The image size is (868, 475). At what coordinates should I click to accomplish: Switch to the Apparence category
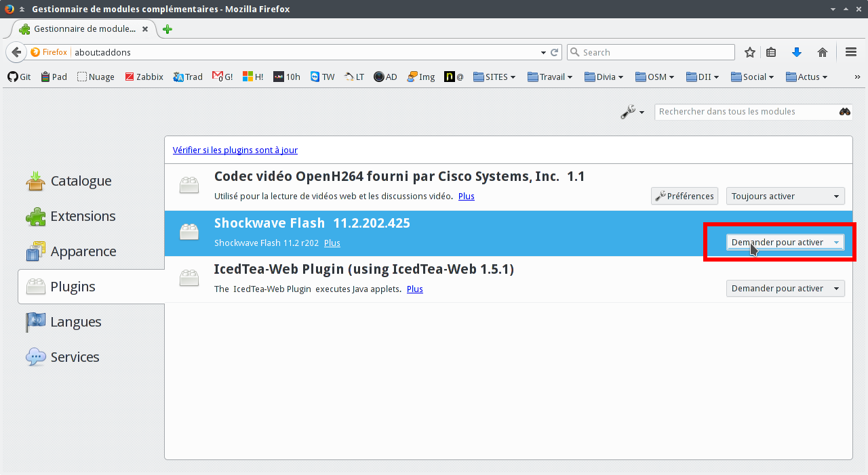pyautogui.click(x=91, y=251)
